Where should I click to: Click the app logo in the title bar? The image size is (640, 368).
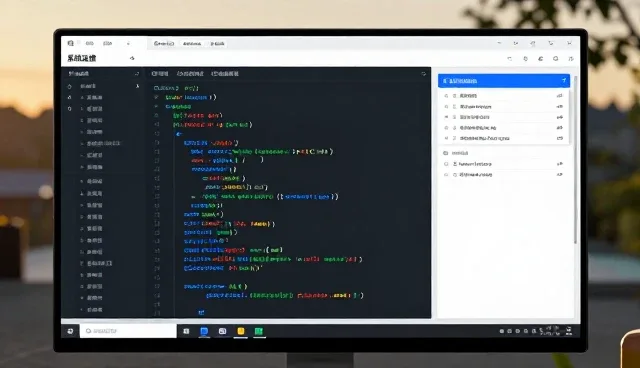(x=71, y=43)
